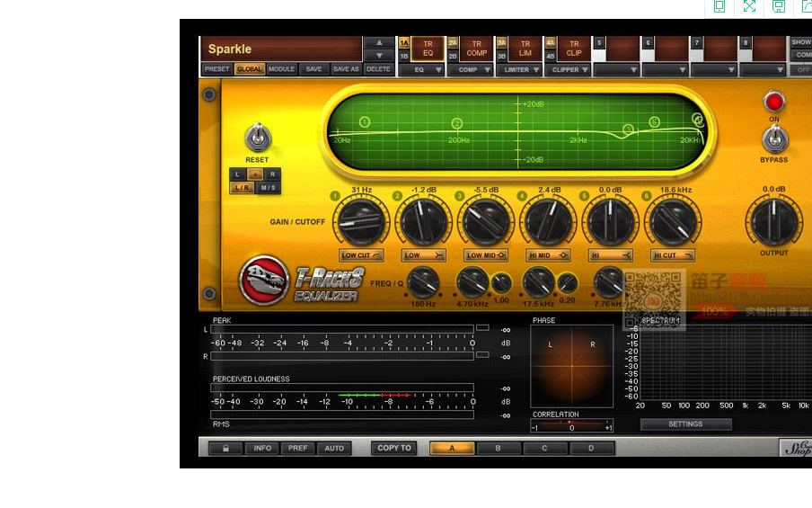Select the TR LIM module slot

[525, 49]
